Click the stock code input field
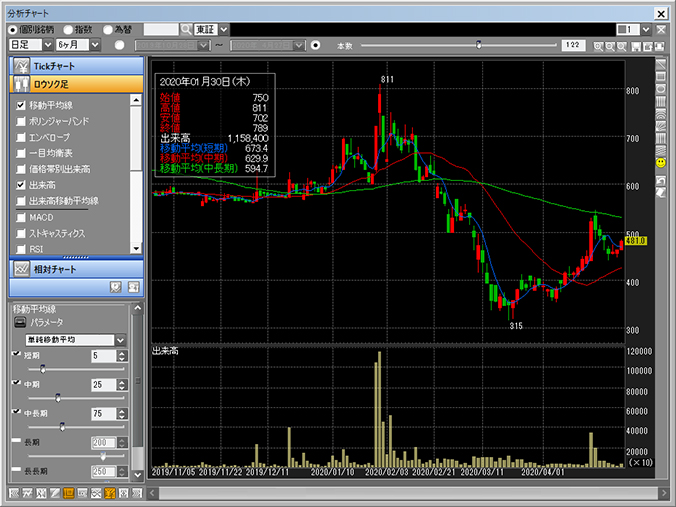The width and height of the screenshot is (676, 507). [x=160, y=29]
